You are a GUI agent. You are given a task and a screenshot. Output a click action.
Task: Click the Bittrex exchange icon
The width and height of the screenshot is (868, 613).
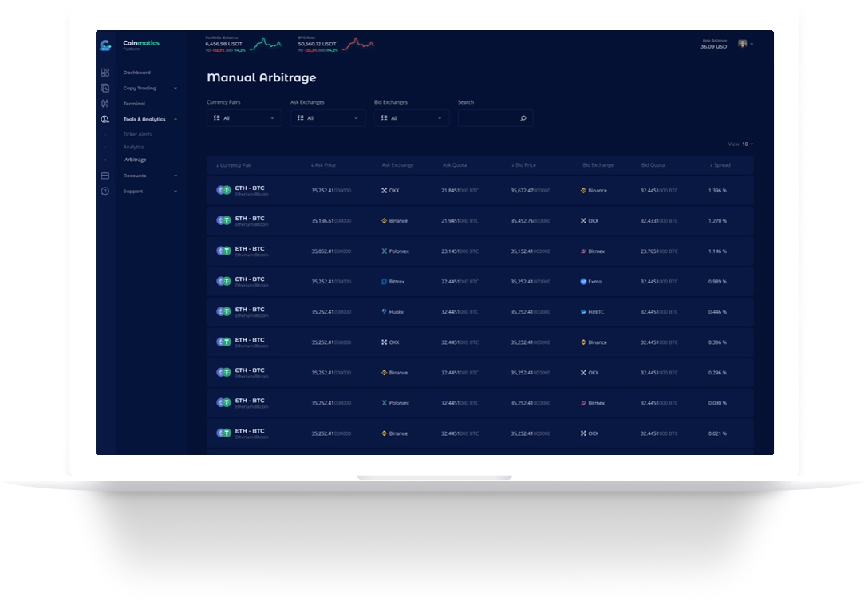click(385, 282)
